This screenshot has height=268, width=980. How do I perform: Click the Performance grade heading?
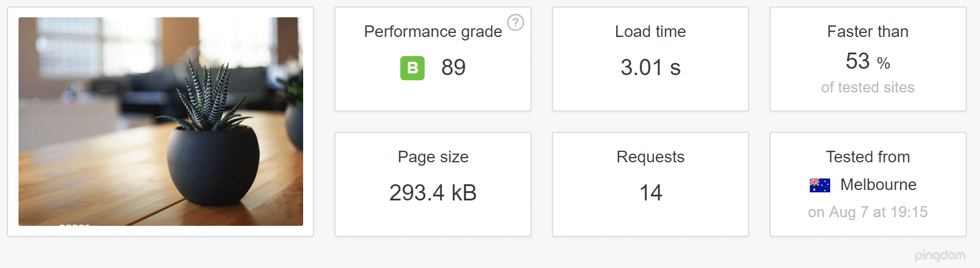click(433, 32)
